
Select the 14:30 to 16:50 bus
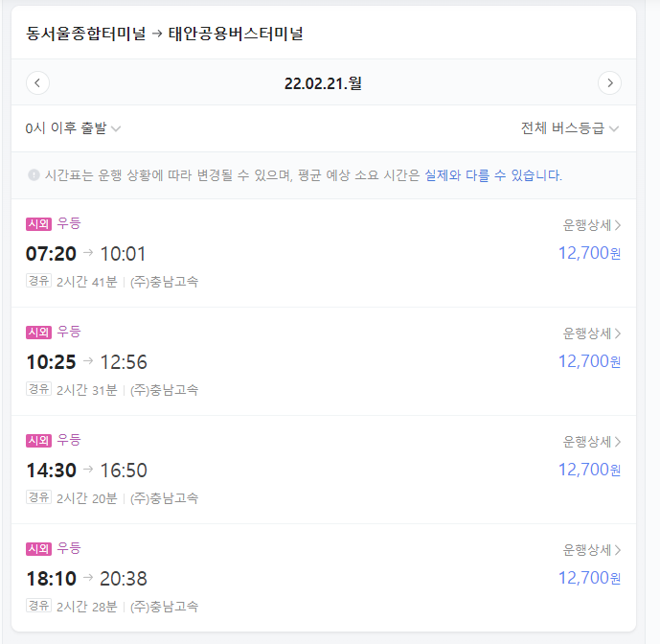tap(86, 471)
